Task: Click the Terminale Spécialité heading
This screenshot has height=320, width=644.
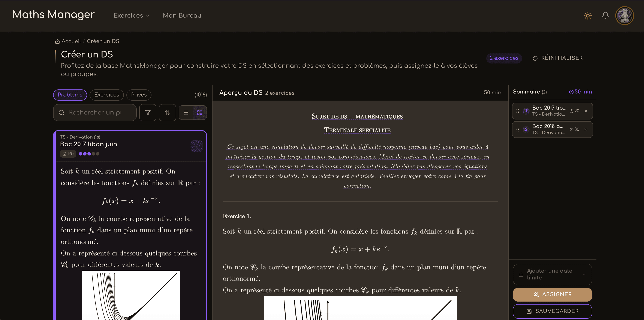Action: point(357,130)
